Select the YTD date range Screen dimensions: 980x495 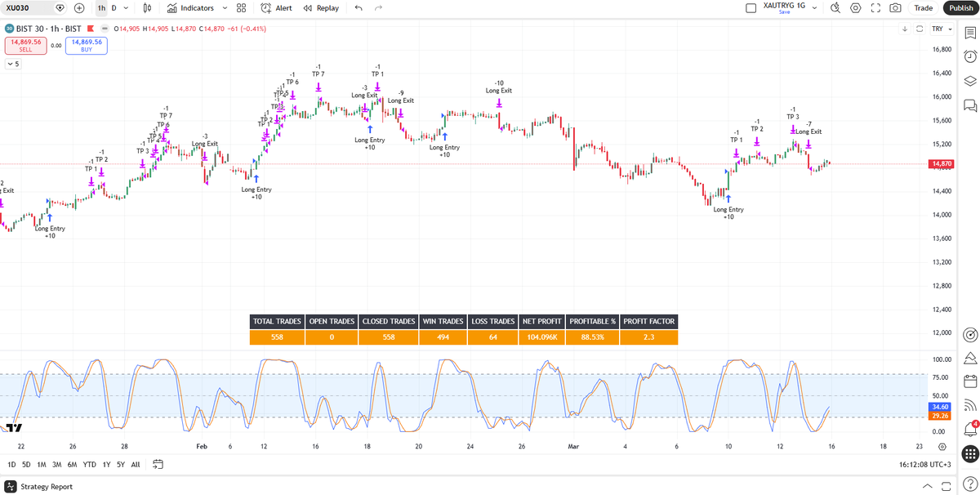pyautogui.click(x=90, y=464)
